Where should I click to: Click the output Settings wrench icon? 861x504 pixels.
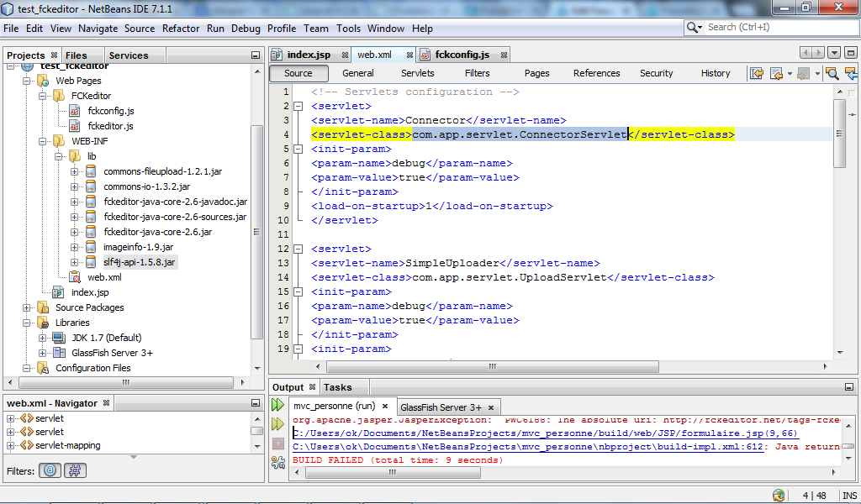pos(277,462)
